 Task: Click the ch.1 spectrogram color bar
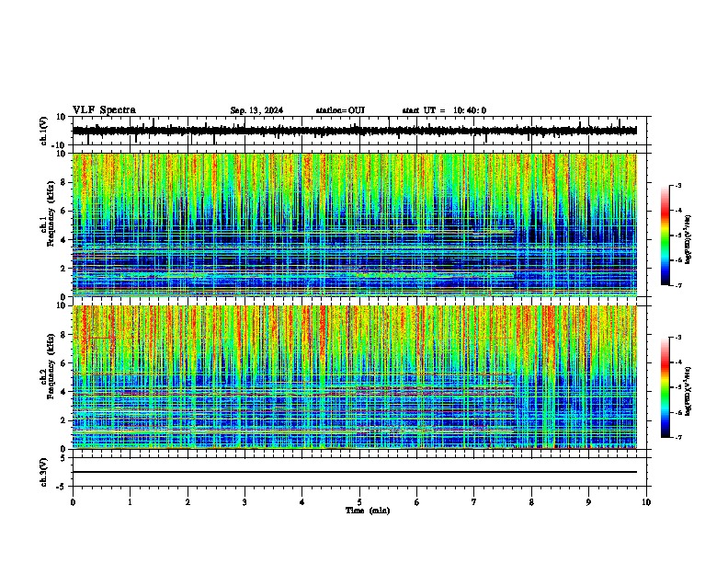[x=665, y=236]
